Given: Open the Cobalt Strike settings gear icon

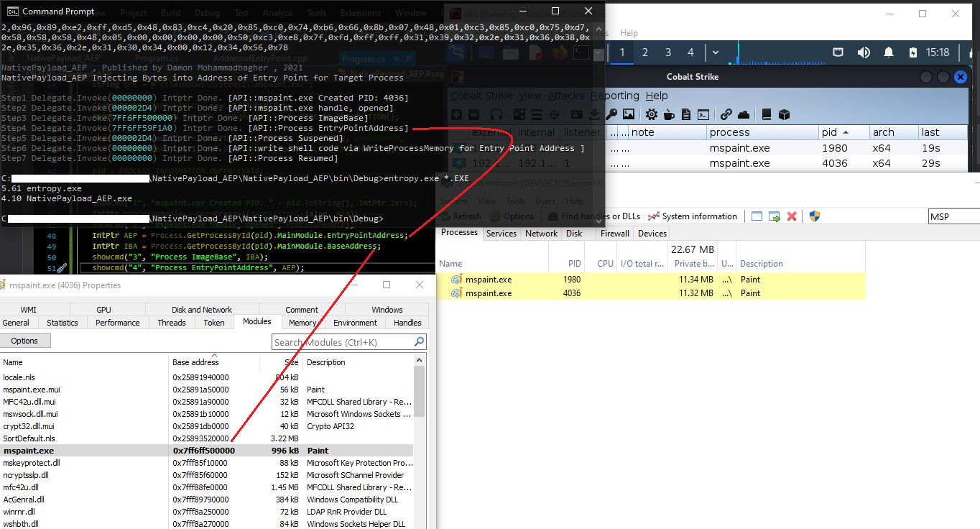Looking at the screenshot, I should coord(651,114).
